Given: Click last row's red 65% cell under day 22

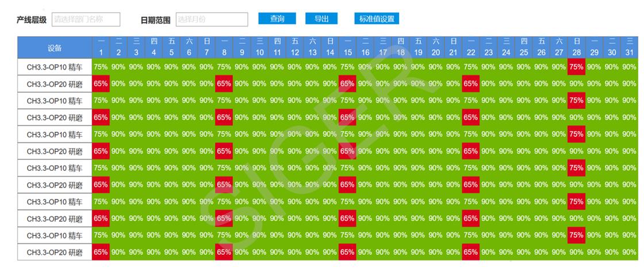Looking at the screenshot, I should coord(471,252).
